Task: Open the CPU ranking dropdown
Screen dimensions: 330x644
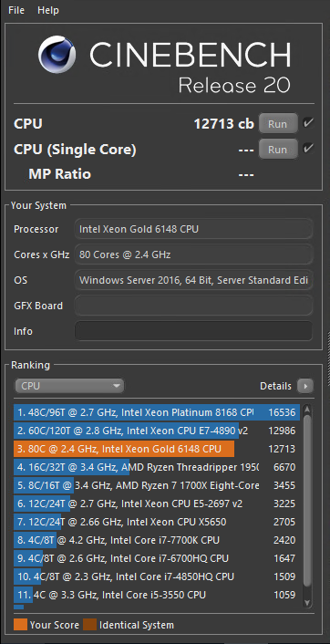Action: (x=69, y=386)
